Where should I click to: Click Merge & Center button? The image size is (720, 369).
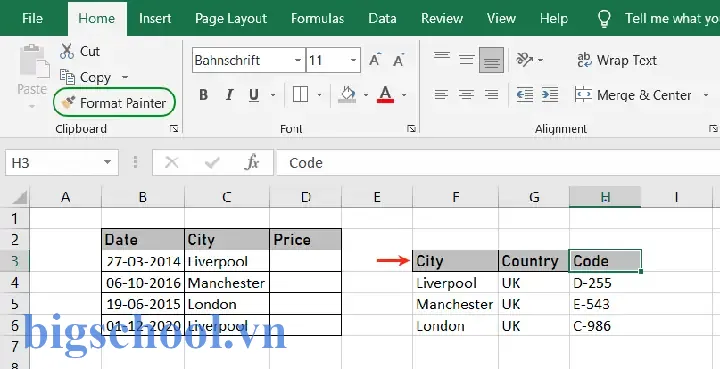(633, 95)
